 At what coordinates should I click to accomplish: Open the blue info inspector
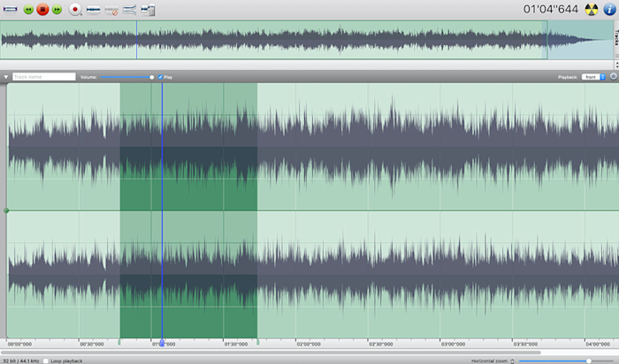click(609, 10)
